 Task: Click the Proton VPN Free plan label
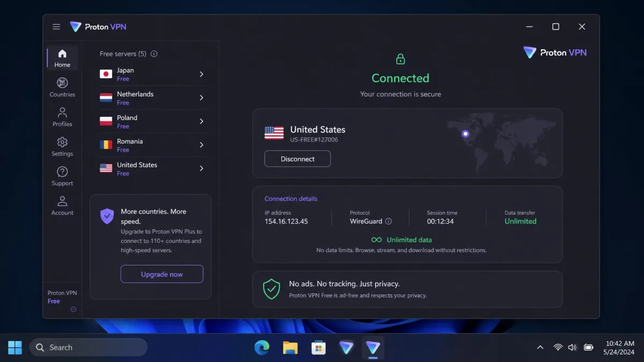[x=62, y=297]
